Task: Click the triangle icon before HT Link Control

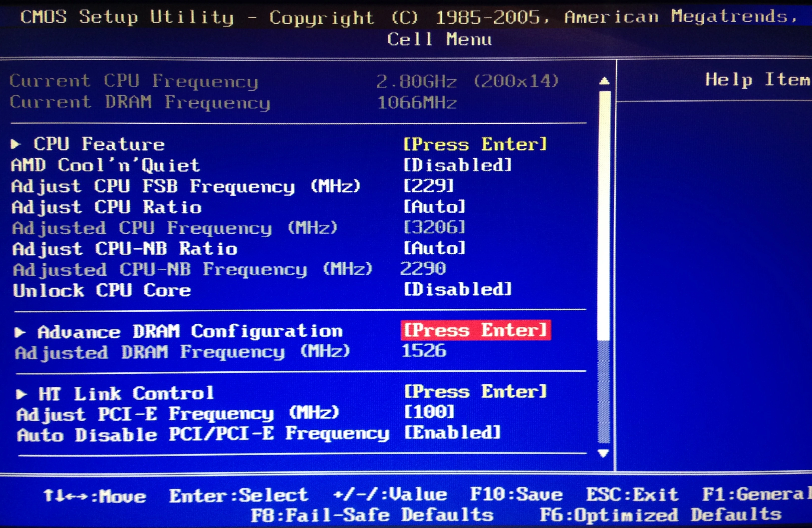Action: 21,394
